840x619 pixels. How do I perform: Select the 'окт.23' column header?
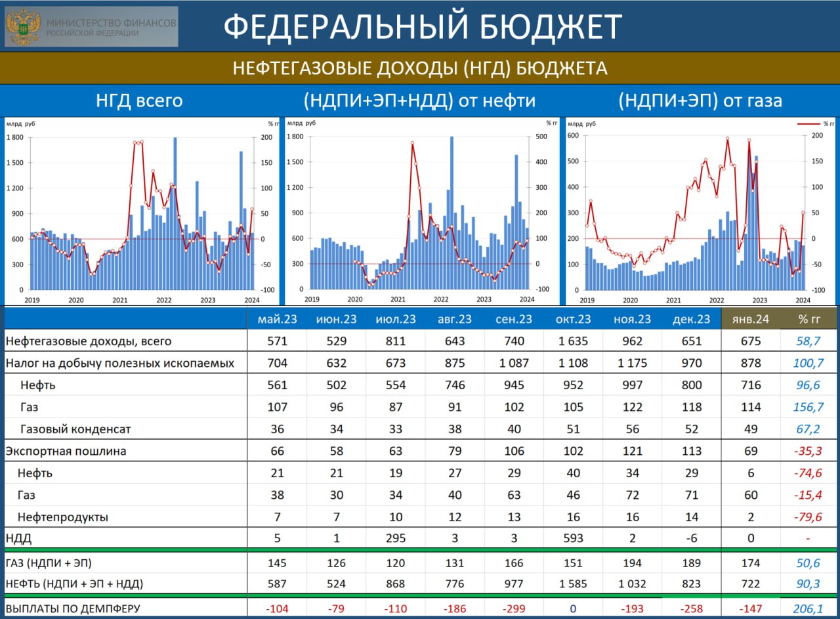point(573,319)
